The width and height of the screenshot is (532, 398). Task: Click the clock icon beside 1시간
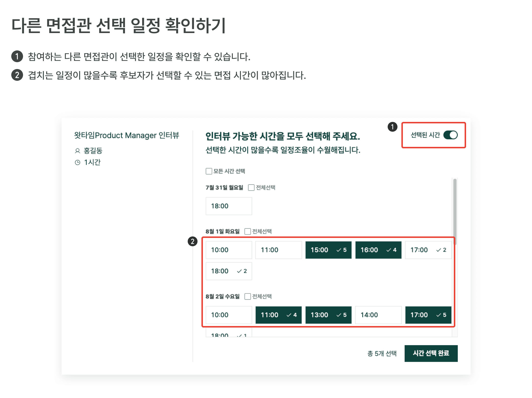click(77, 163)
